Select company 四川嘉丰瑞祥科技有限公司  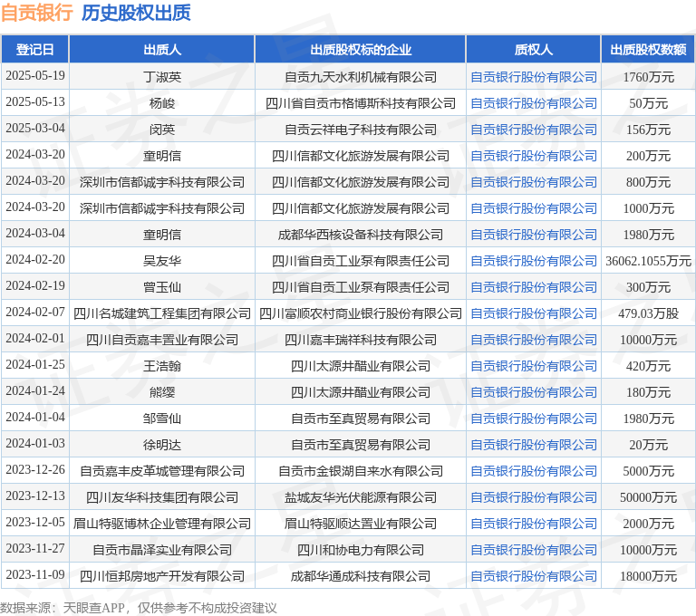(x=361, y=340)
